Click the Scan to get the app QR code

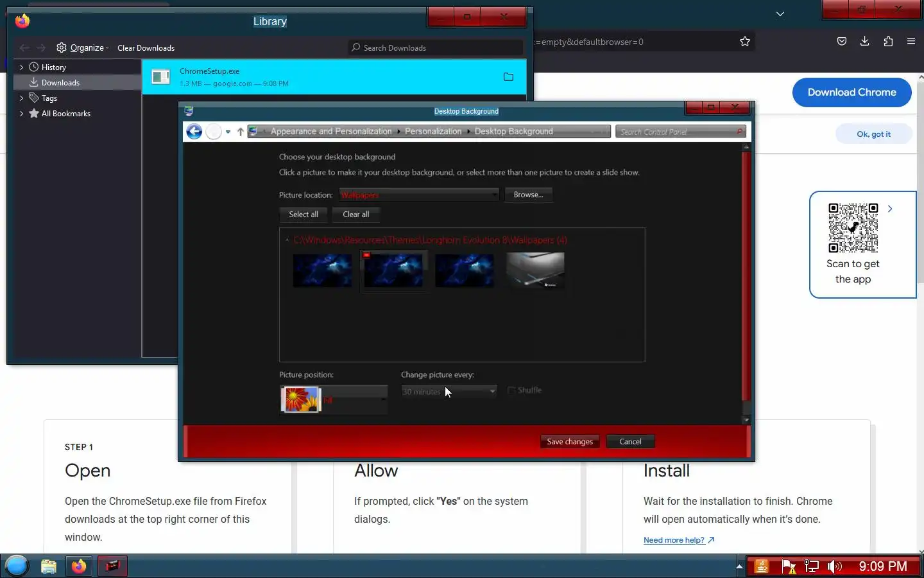(853, 227)
